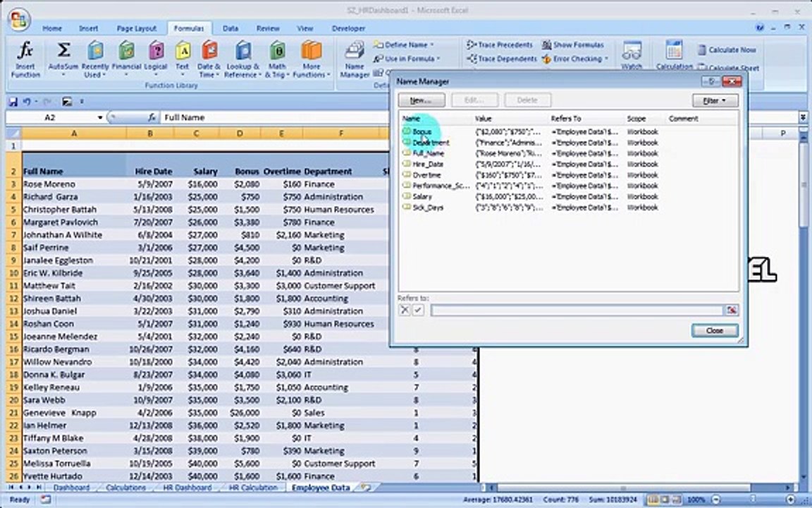
Task: Open the Name Box dropdown arrow
Action: pos(100,118)
